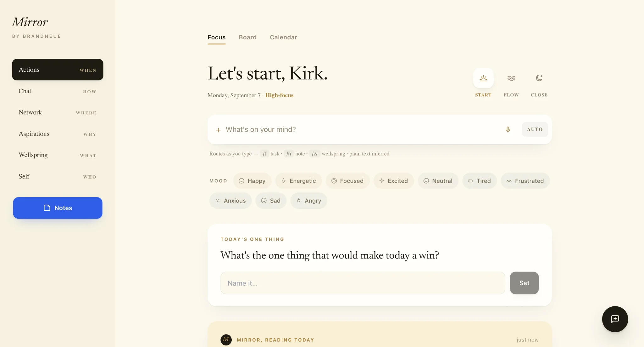Switch to the Calendar tab
This screenshot has height=347, width=644.
(284, 37)
